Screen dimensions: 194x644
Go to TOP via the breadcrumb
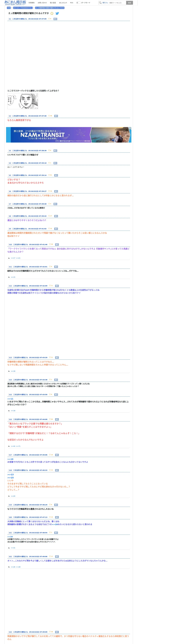(x=9, y=8)
